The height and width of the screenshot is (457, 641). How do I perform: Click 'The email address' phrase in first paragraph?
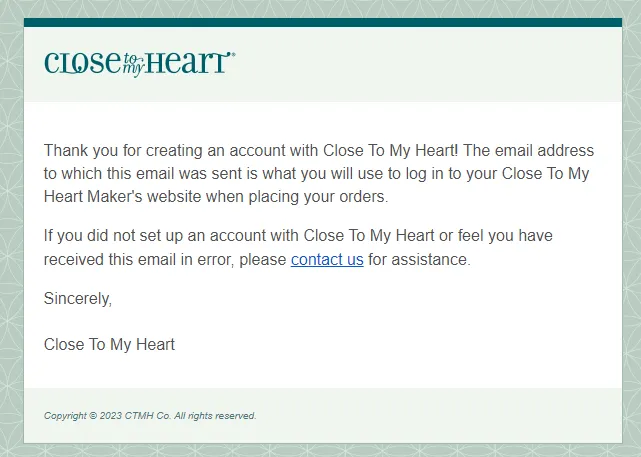[528, 150]
